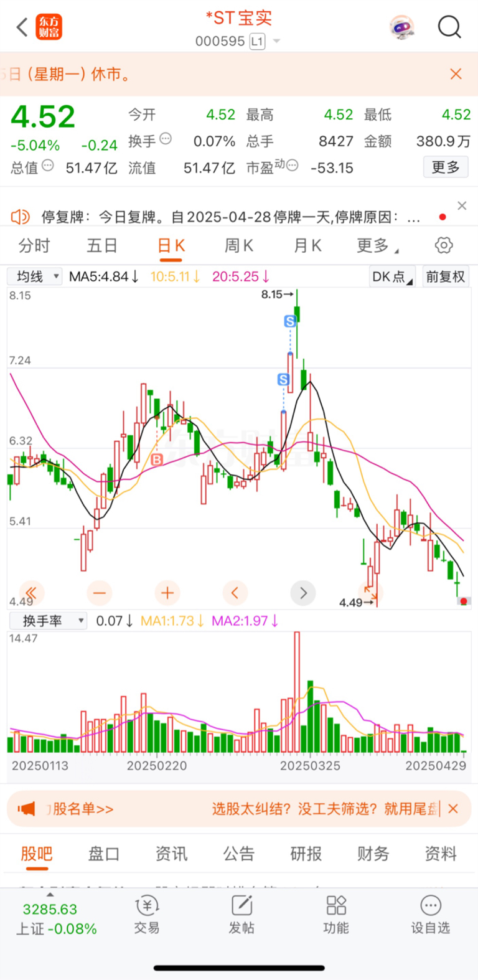Screen dimensions: 478x980
Task: Open the Eastmoney logo home icon
Action: pos(49,27)
